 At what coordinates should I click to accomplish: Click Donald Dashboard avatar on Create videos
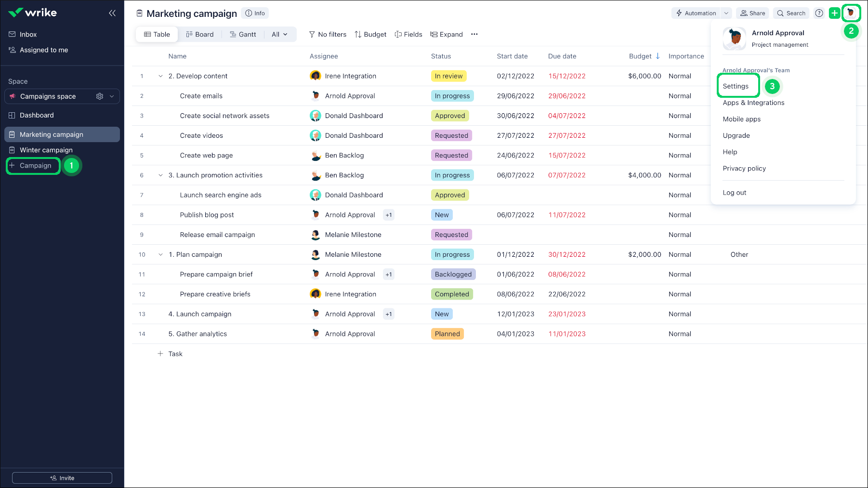(x=316, y=136)
